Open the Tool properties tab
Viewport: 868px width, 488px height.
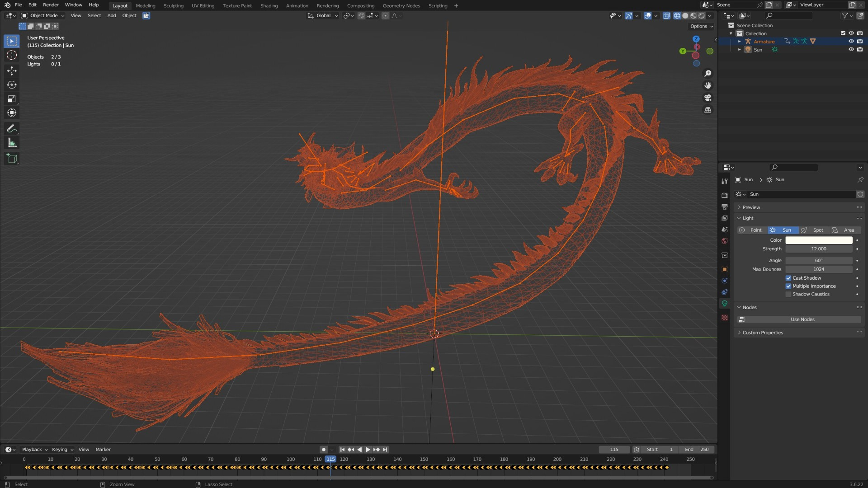coord(725,181)
